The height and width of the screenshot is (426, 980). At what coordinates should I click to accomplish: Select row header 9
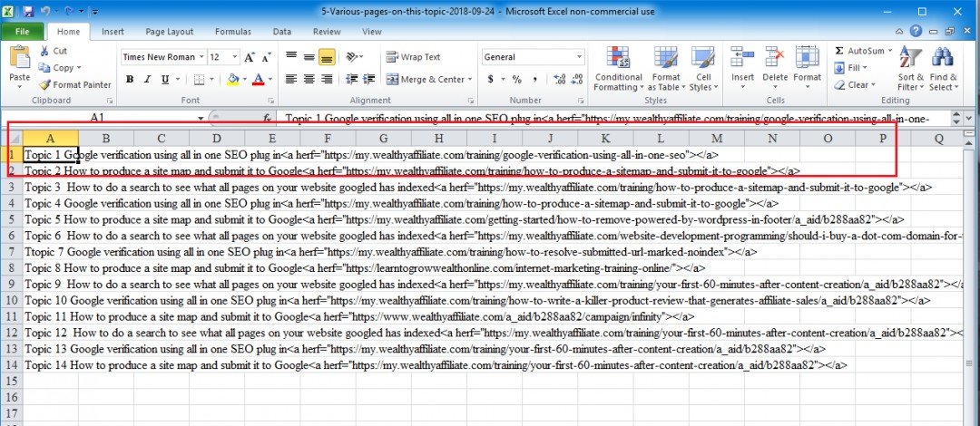(11, 285)
